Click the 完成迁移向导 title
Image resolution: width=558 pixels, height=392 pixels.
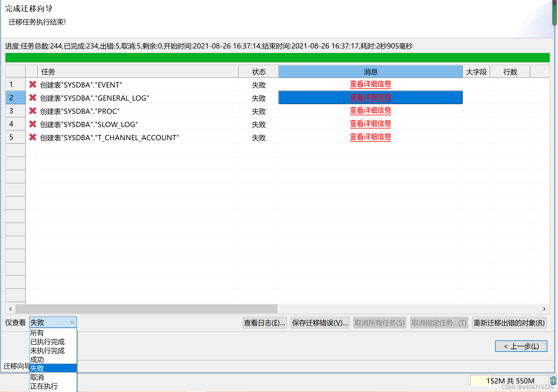29,9
